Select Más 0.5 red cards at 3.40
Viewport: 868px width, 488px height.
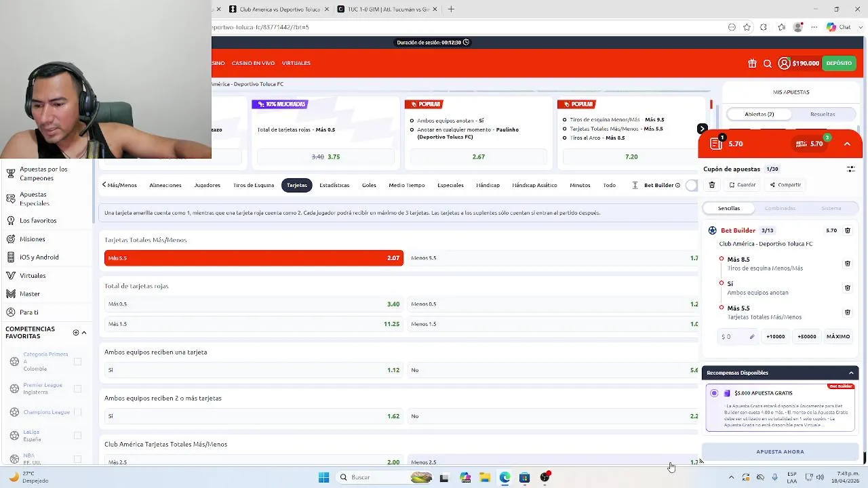coord(254,304)
